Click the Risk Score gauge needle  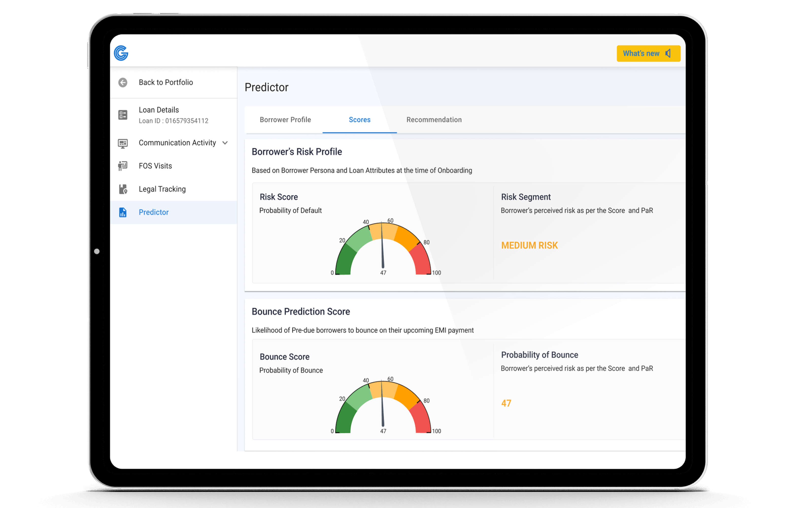[382, 245]
